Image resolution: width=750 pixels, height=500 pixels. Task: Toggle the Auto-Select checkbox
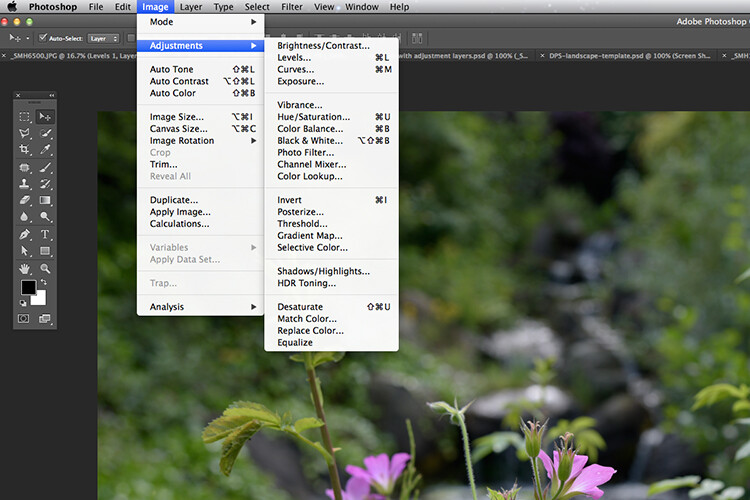pos(43,38)
